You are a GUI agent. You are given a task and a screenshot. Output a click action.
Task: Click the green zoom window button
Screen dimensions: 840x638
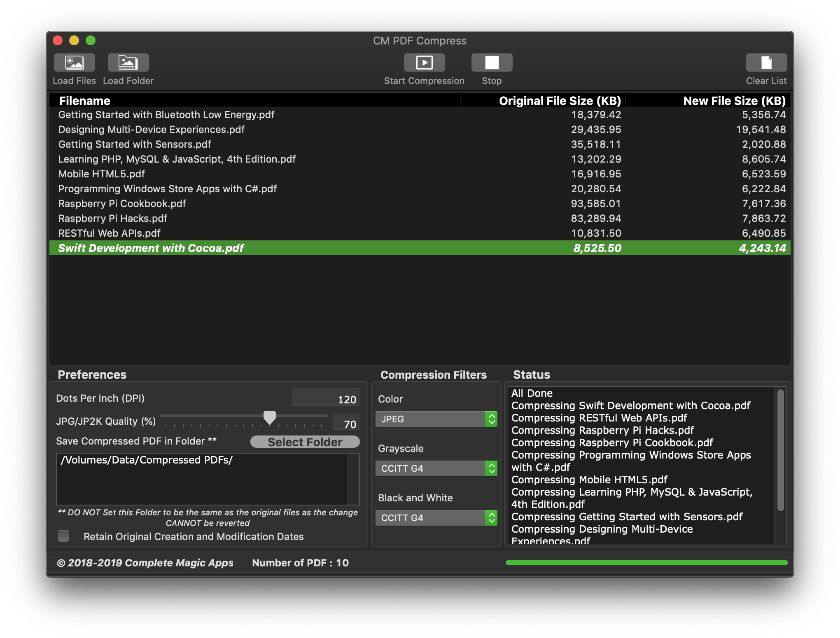91,40
